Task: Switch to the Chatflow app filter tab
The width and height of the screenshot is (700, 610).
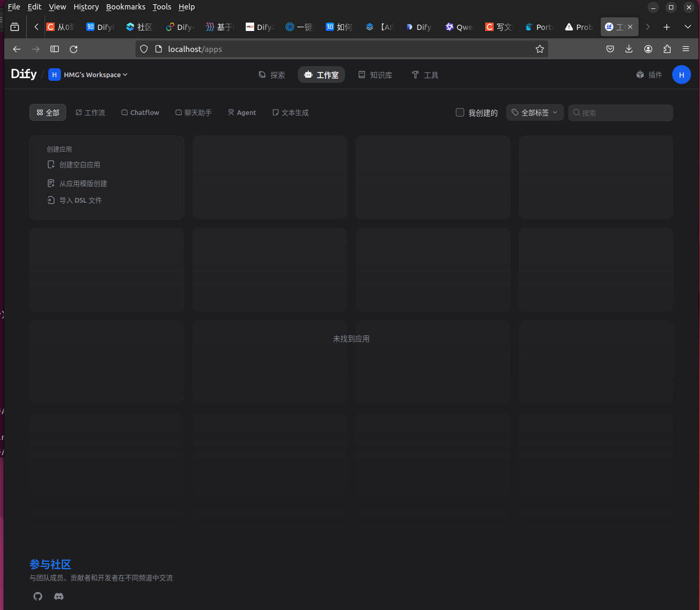Action: [x=140, y=112]
